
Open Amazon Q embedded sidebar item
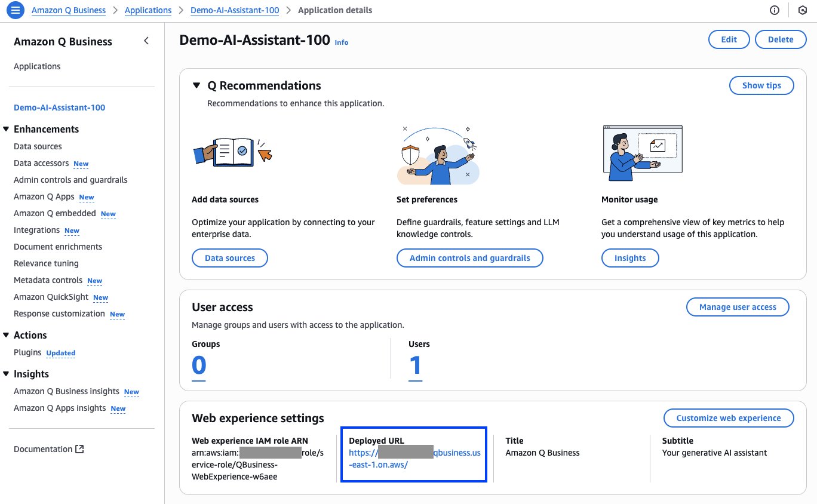tap(55, 213)
